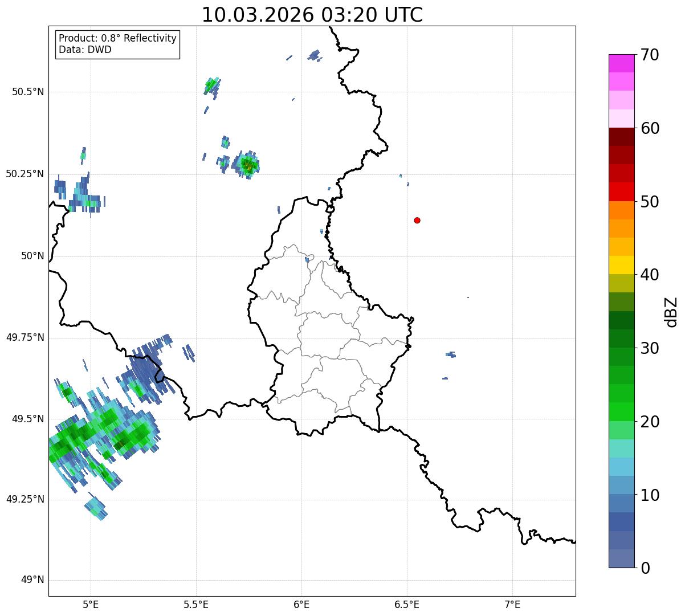Viewport: 685px width, 616px height.
Task: Click the plot title timestamp 10.03.2026 03:20 UTC
Action: point(312,15)
